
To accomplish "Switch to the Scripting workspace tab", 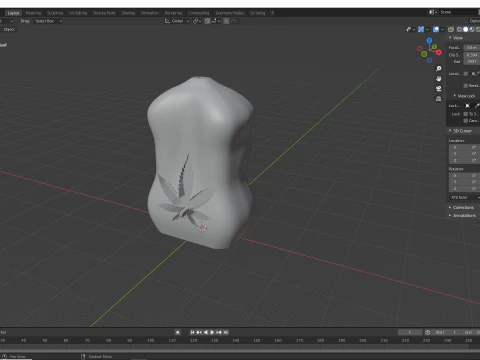I will coord(258,13).
